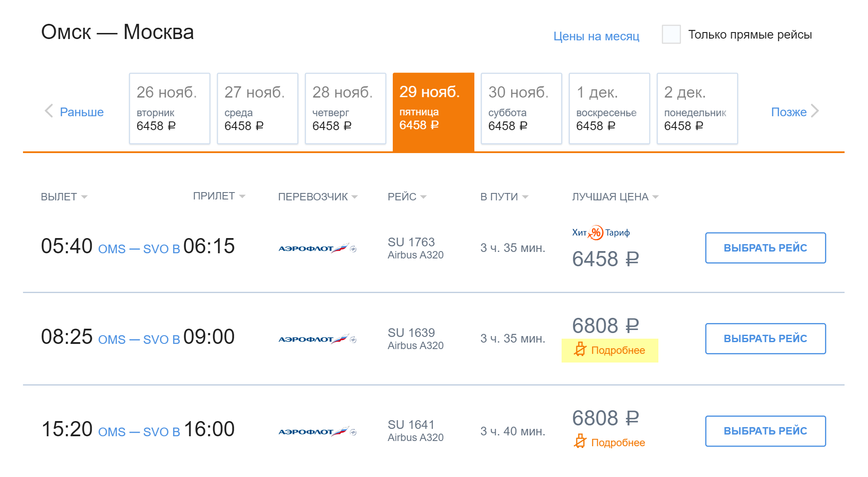Select the 30 нояб. суббота date tab
The width and height of the screenshot is (868, 477).
pos(521,108)
